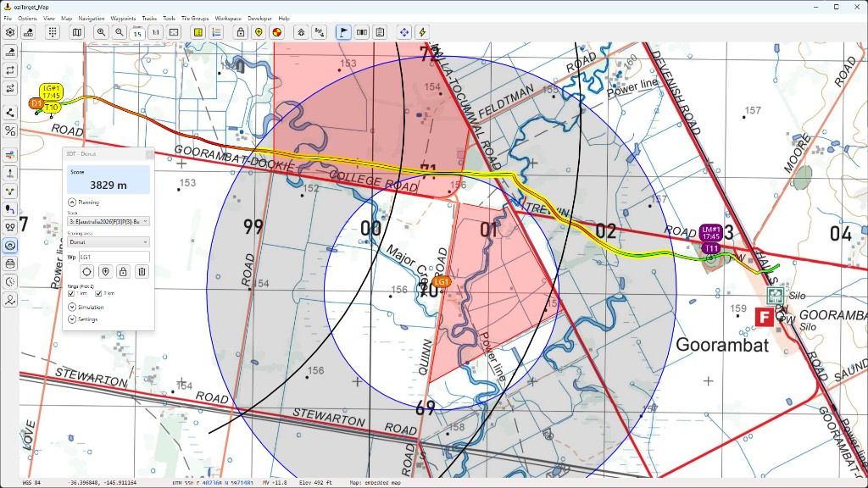
Task: Click the clipboard icon in toolbar
Action: point(380,32)
